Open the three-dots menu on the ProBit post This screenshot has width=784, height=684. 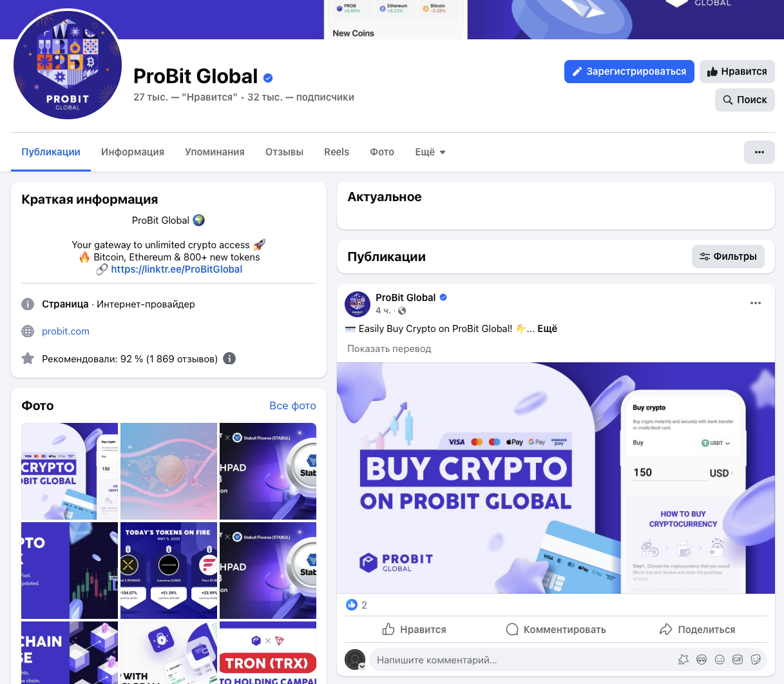click(x=756, y=303)
